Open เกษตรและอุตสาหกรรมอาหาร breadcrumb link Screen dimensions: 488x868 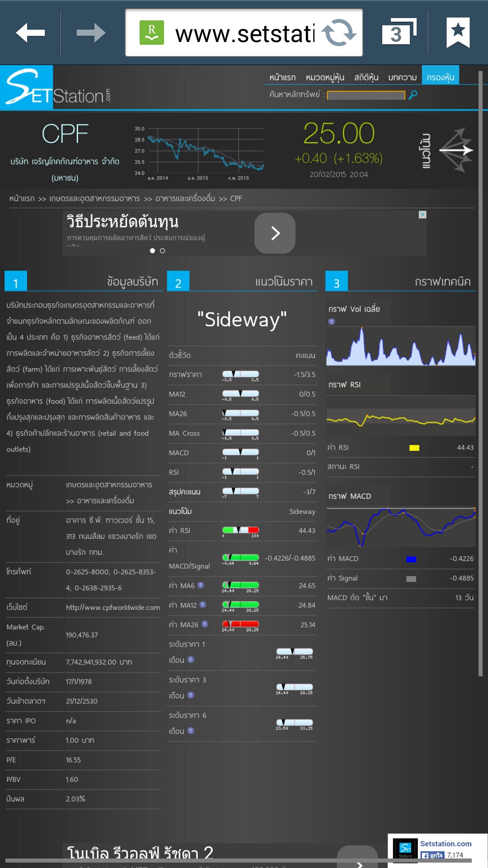click(x=94, y=198)
